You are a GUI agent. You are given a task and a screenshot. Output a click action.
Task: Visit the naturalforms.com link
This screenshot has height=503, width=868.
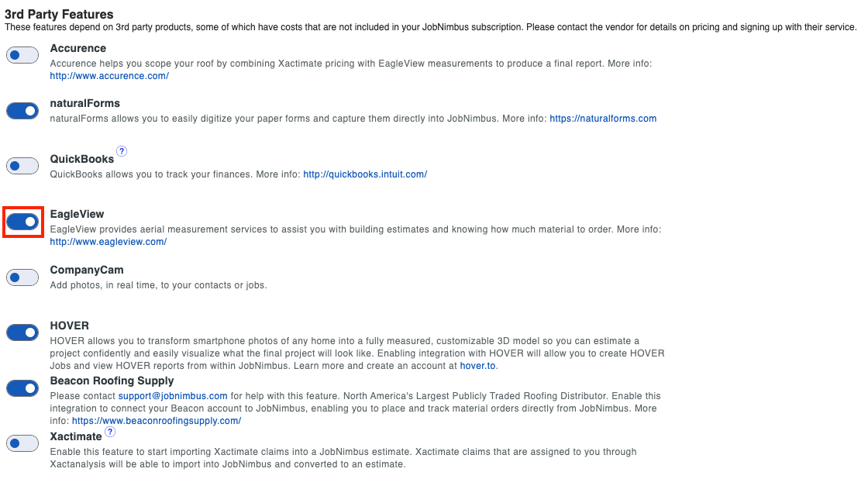coord(603,119)
